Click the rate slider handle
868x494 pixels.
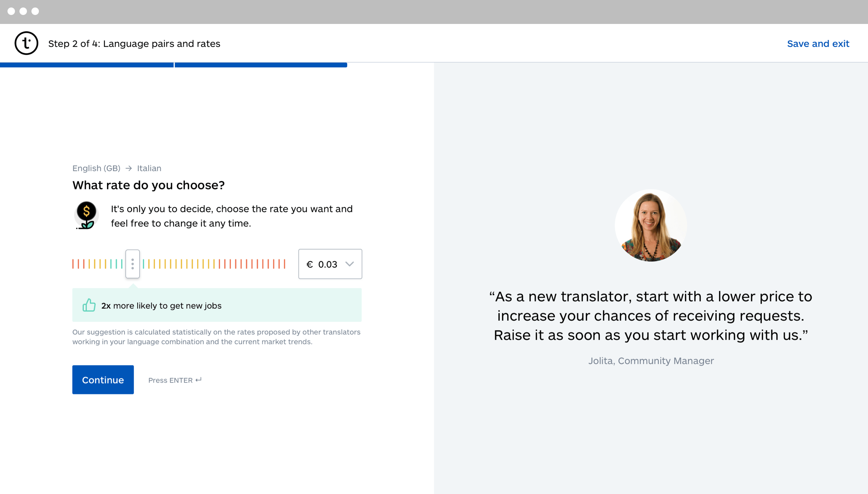click(132, 264)
